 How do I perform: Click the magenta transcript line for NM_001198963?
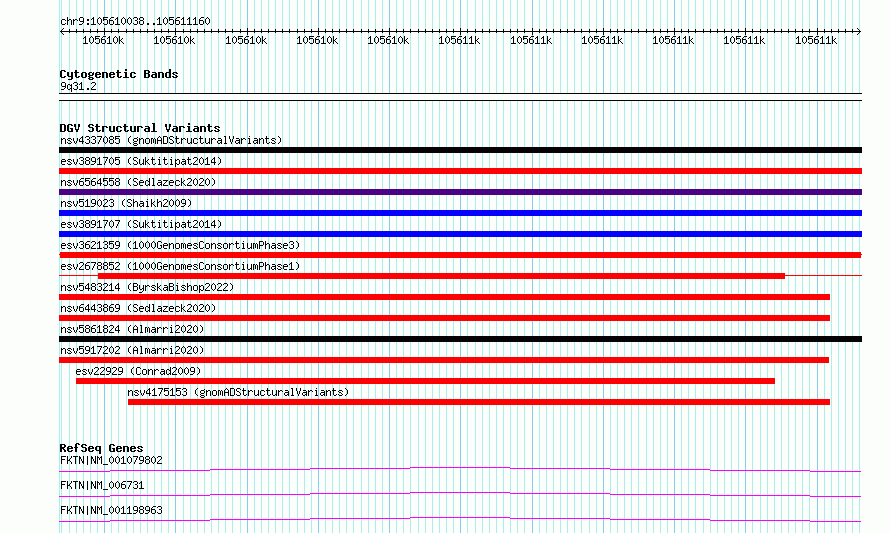click(460, 519)
